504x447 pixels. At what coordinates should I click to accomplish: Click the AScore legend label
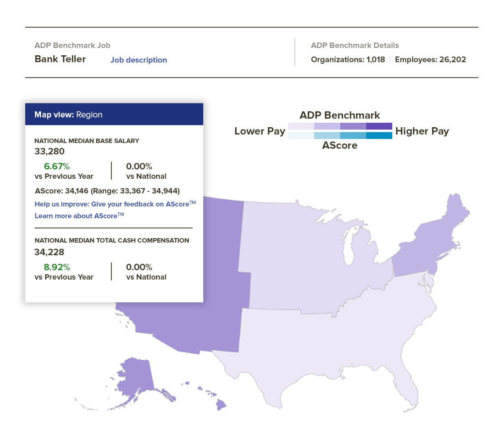[340, 145]
